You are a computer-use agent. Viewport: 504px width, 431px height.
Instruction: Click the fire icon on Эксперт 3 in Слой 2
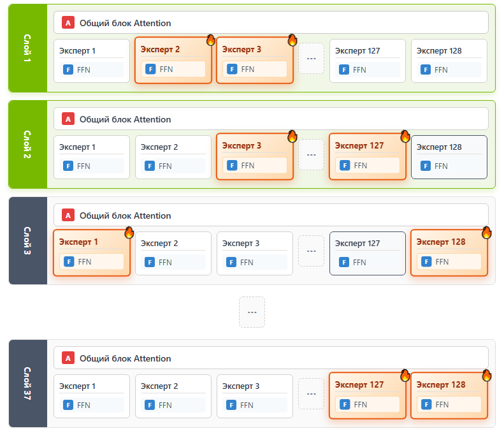point(292,136)
